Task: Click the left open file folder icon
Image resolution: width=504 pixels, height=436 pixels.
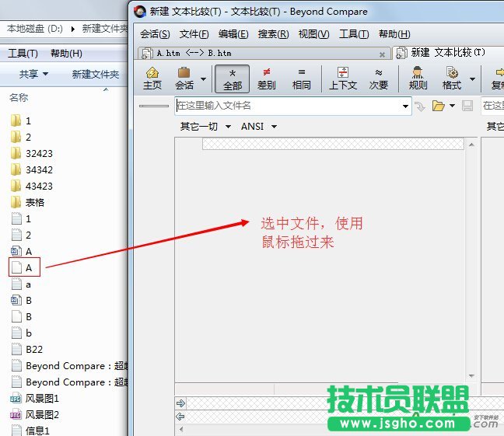Action: (438, 106)
